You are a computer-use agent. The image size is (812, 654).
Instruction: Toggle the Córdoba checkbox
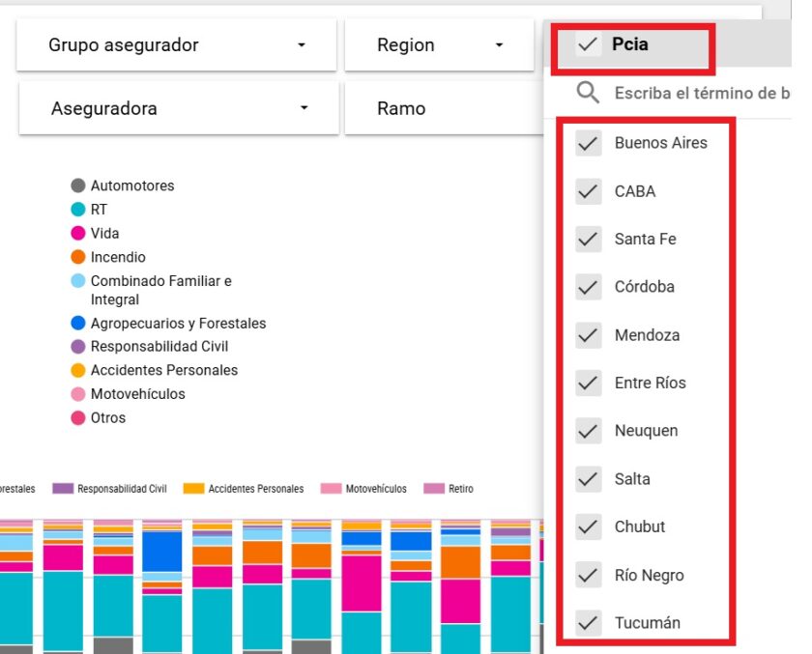[x=589, y=287]
